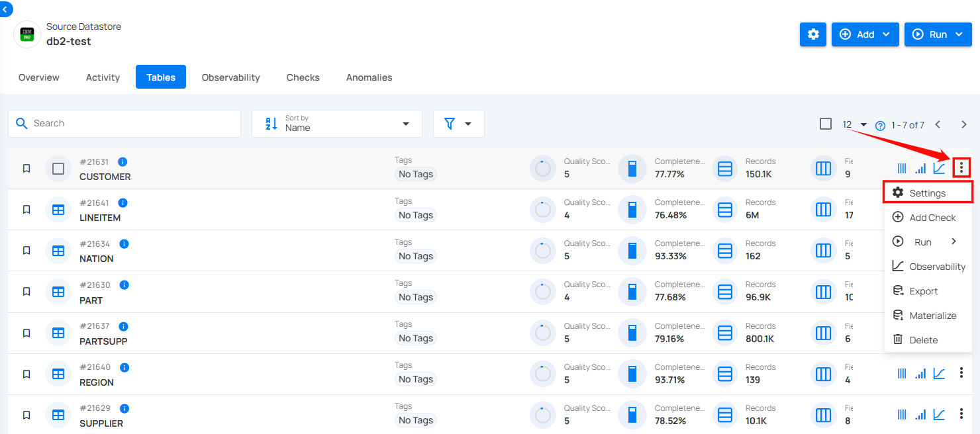Click the Add button
980x434 pixels.
(x=865, y=34)
